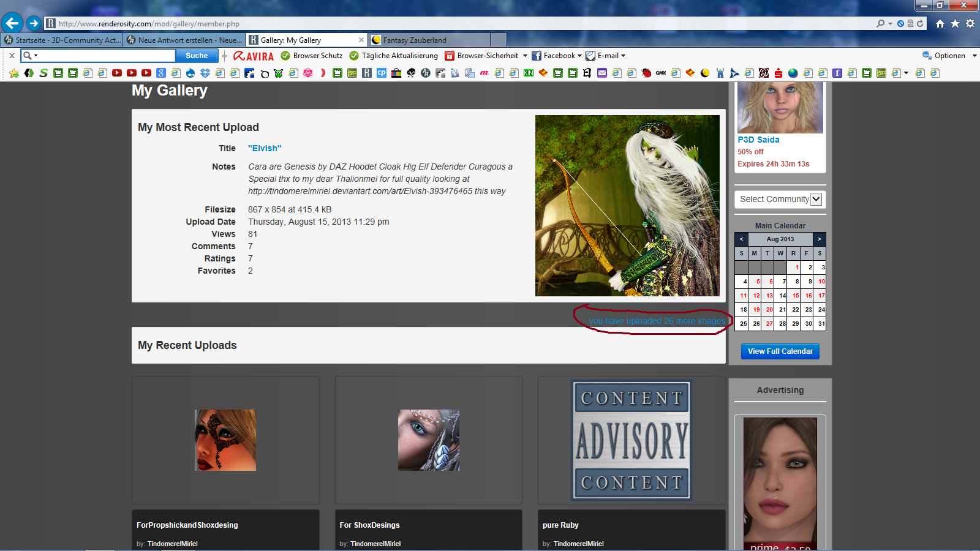Select the Gallery: My Gallery tab
Image resolution: width=980 pixels, height=551 pixels.
307,40
